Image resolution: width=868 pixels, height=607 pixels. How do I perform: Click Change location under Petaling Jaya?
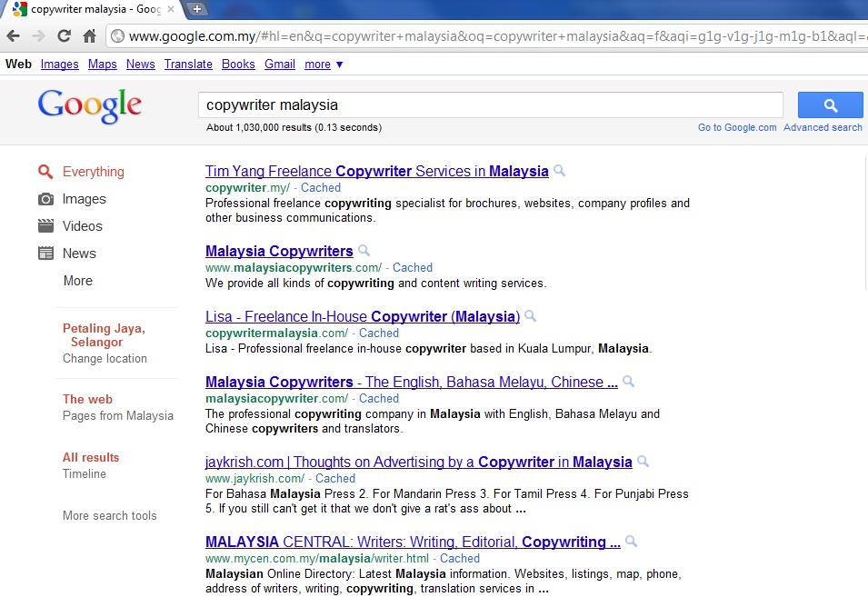[105, 359]
